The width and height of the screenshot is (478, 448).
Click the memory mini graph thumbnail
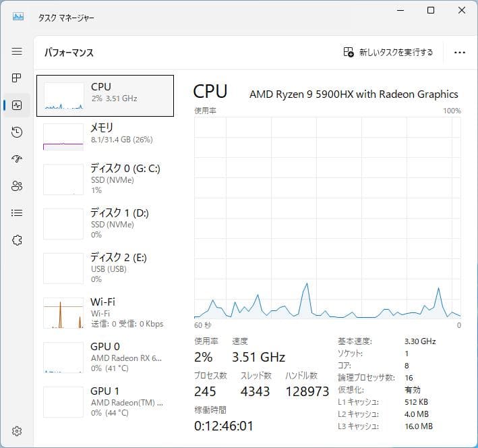click(63, 137)
